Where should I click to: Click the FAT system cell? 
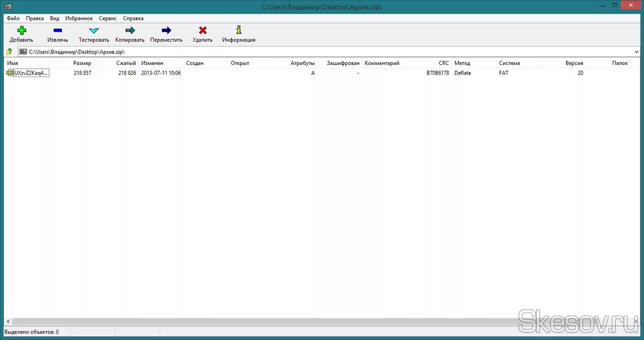point(504,73)
